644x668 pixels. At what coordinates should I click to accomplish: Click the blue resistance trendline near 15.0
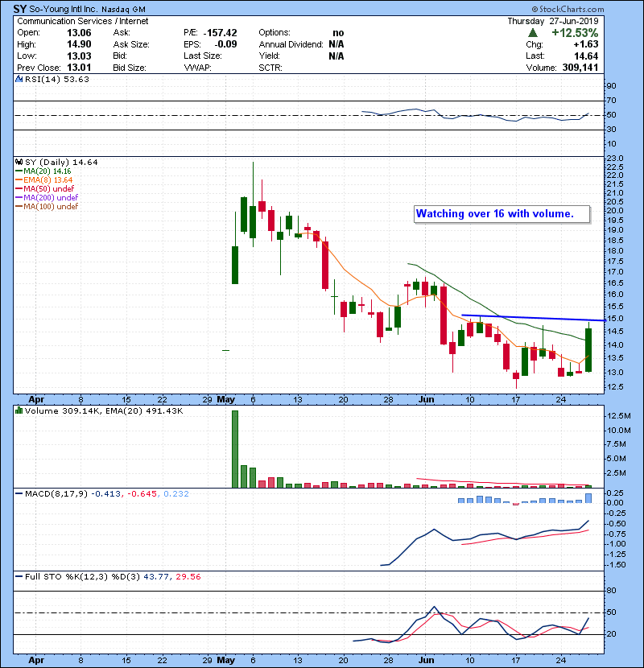533,318
